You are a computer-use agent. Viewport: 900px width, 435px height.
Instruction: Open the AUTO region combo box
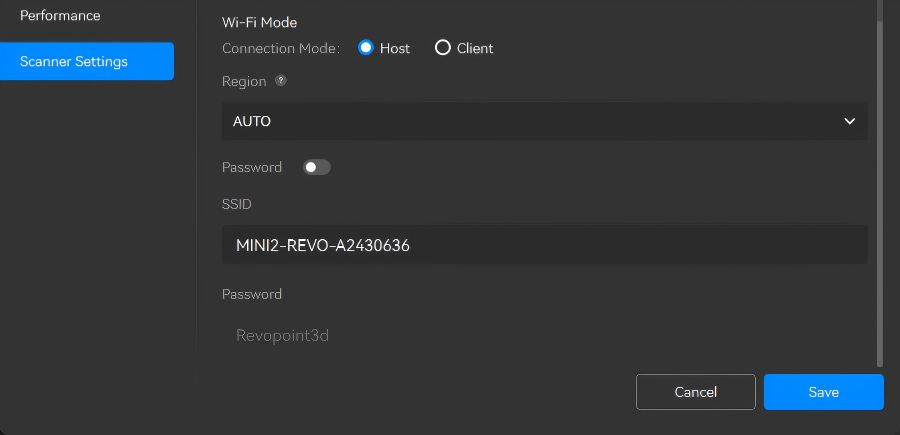[x=543, y=121]
